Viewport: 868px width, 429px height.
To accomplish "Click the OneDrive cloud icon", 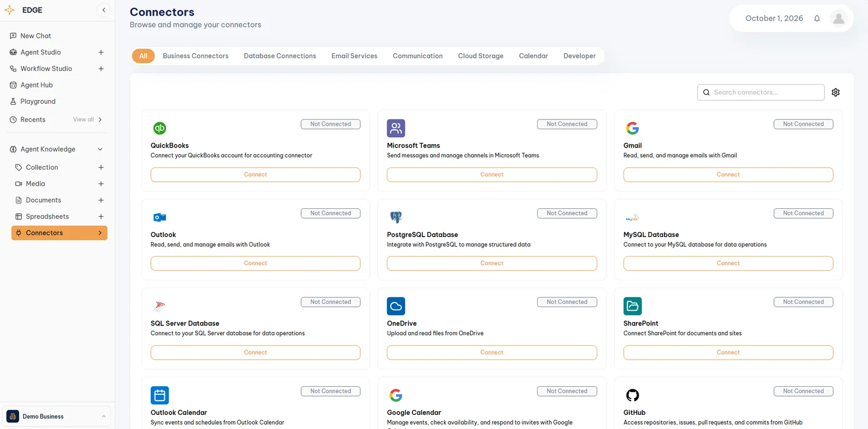I will coord(396,306).
